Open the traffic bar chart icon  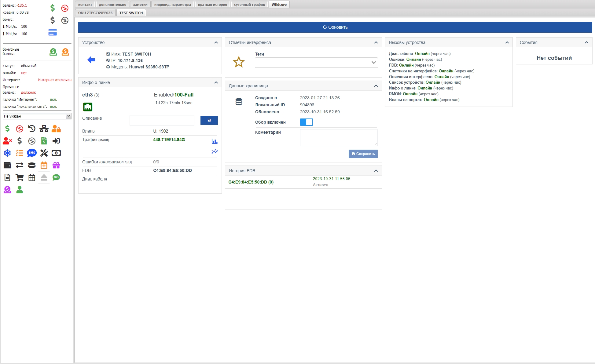(x=215, y=141)
